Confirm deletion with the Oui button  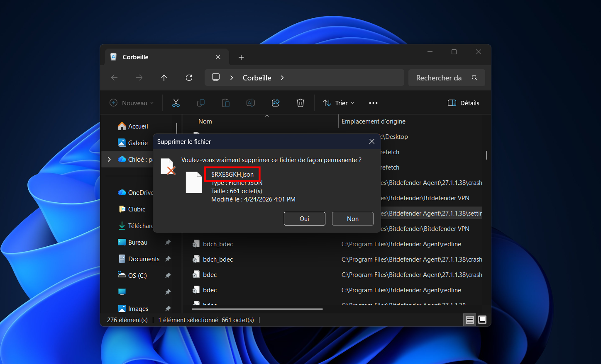pos(304,218)
